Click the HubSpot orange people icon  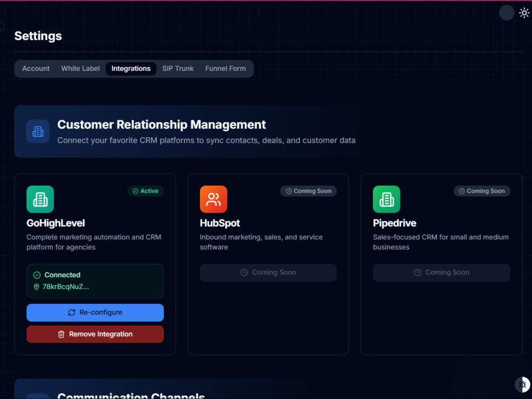pyautogui.click(x=213, y=199)
